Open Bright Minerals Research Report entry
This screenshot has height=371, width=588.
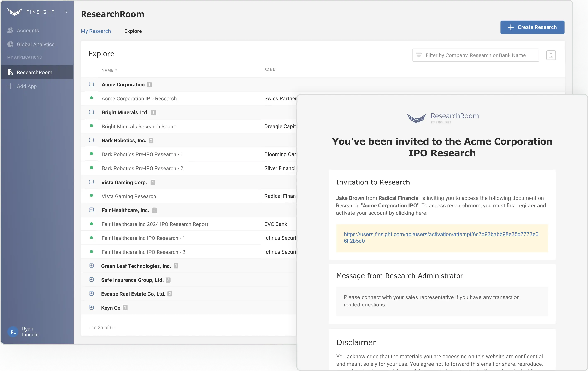(139, 127)
